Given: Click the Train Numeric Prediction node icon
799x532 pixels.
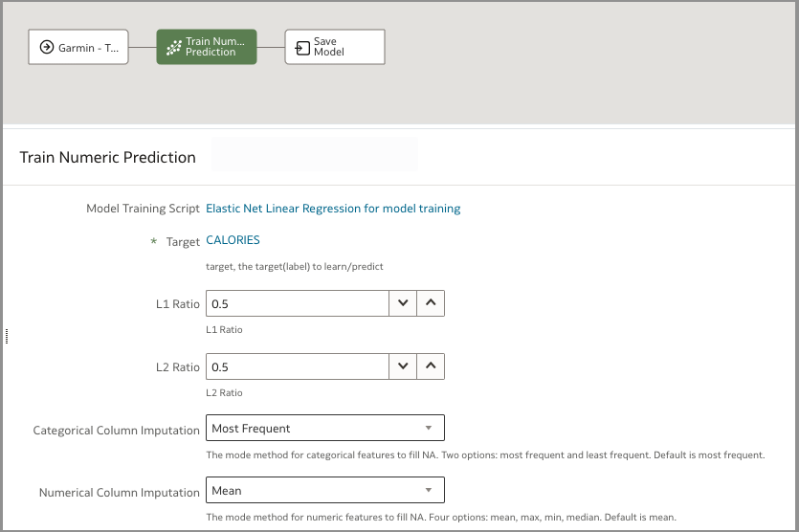Looking at the screenshot, I should (x=173, y=47).
